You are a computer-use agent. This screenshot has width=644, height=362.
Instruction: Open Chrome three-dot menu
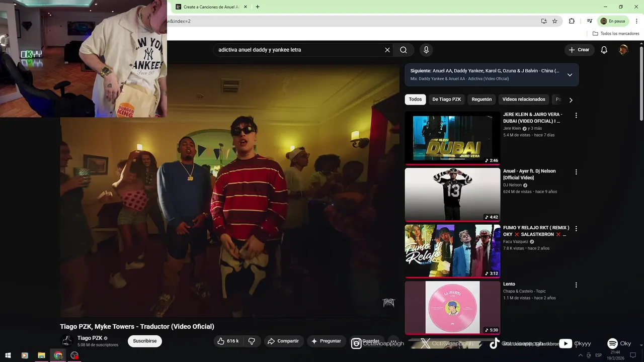636,21
